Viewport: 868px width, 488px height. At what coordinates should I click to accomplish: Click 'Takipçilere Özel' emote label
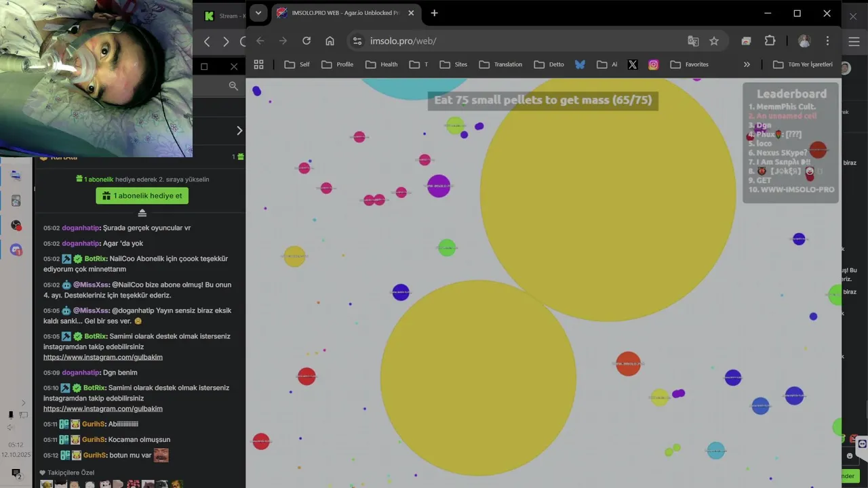coord(71,472)
